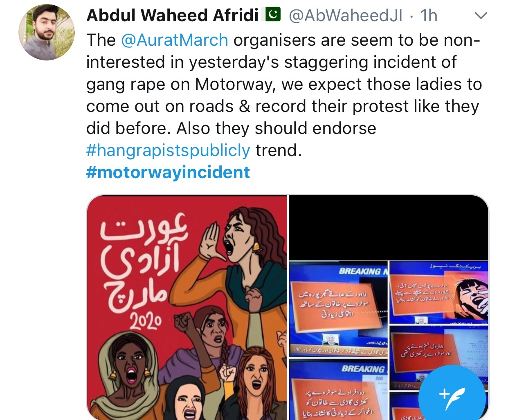This screenshot has width=508, height=420.
Task: Tap the 1h tweet timestamp
Action: pos(429,16)
